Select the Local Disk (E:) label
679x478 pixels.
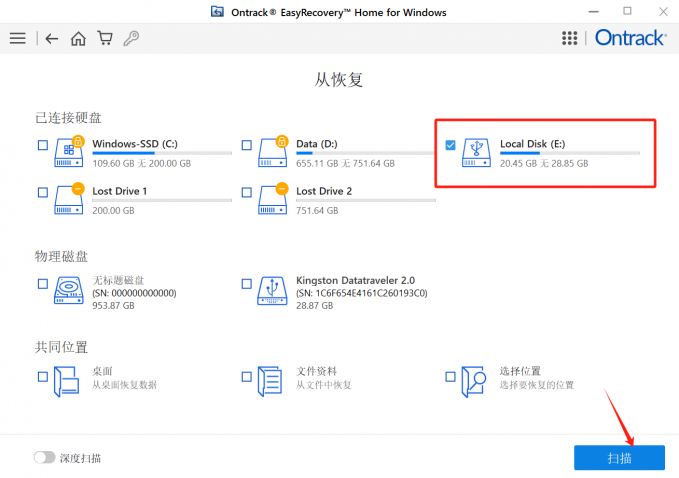[x=533, y=143]
